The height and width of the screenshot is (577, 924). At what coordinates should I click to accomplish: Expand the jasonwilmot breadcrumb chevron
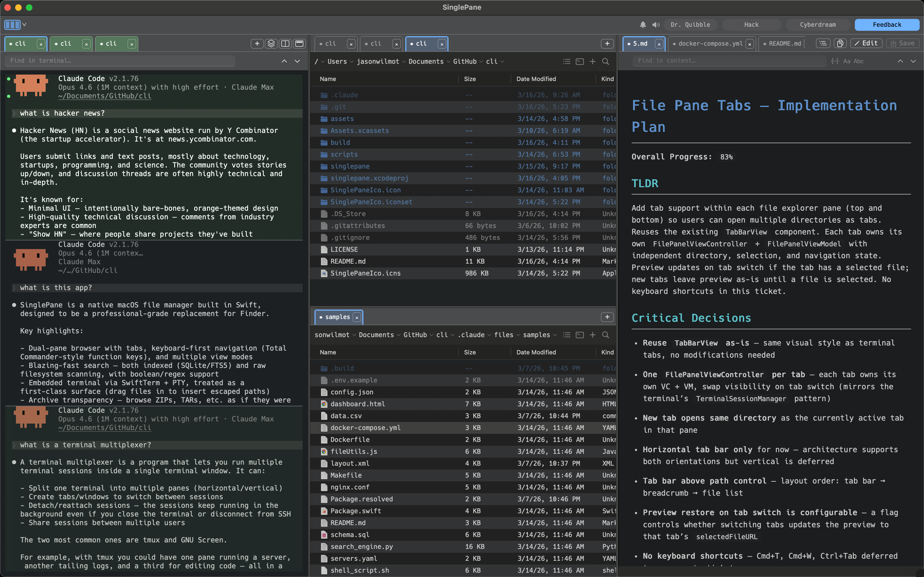404,62
